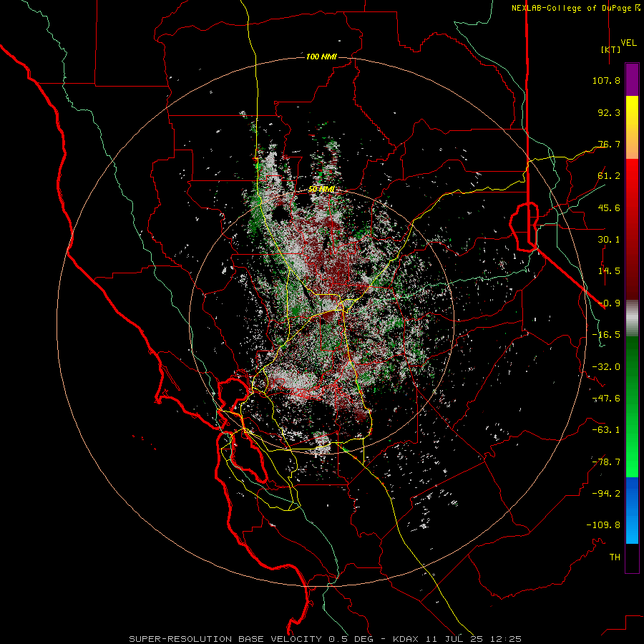Screen dimensions: 644x644
Task: Select the -0.9 legend value
Action: pyautogui.click(x=609, y=303)
